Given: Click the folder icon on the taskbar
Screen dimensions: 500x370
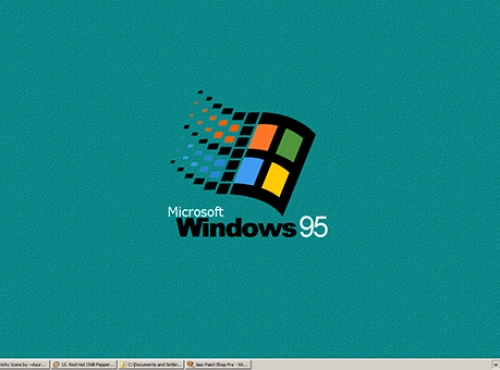Looking at the screenshot, I should (123, 365).
